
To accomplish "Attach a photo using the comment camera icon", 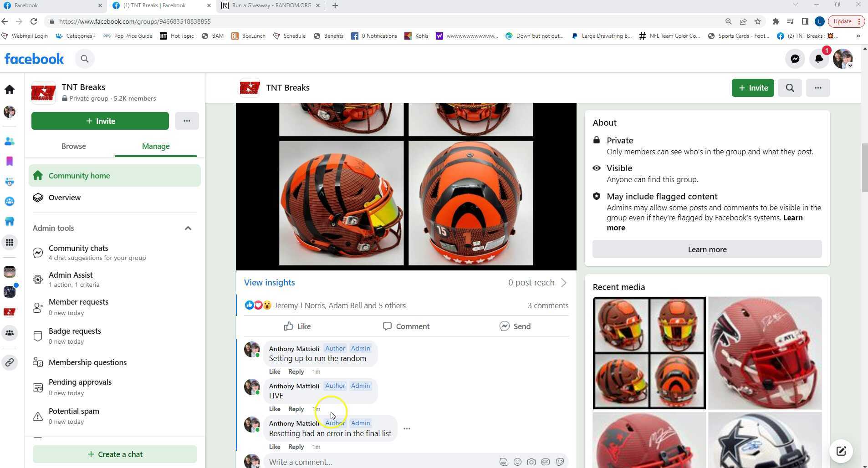I will [531, 462].
